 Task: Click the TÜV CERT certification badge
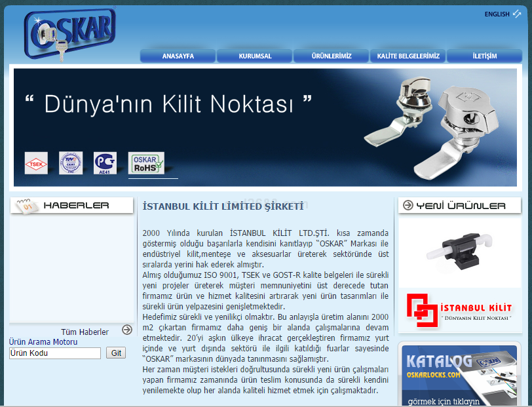point(71,163)
